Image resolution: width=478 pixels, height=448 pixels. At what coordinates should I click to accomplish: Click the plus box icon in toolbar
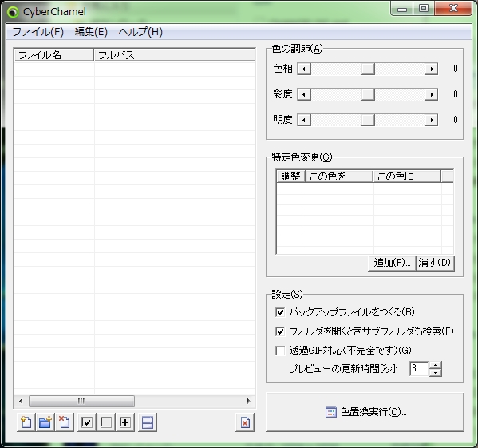tap(125, 422)
